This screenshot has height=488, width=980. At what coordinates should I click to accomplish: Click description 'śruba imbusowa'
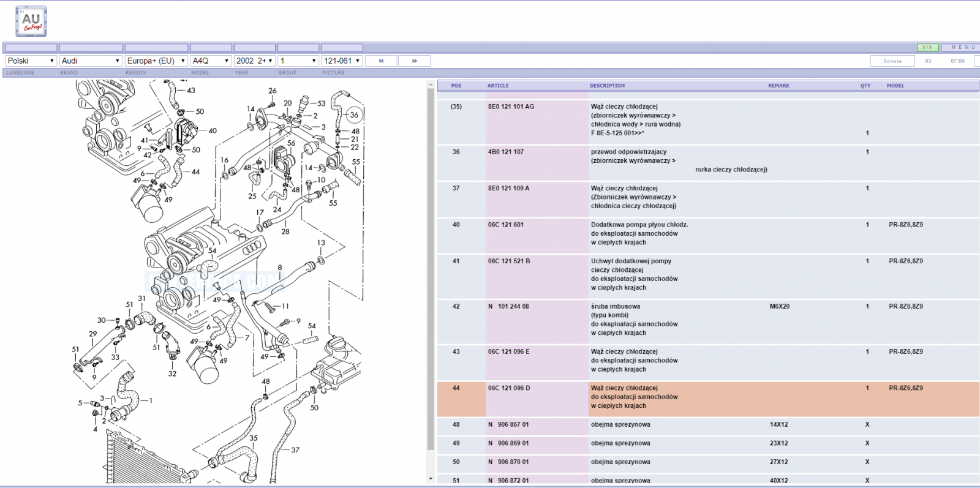(616, 306)
